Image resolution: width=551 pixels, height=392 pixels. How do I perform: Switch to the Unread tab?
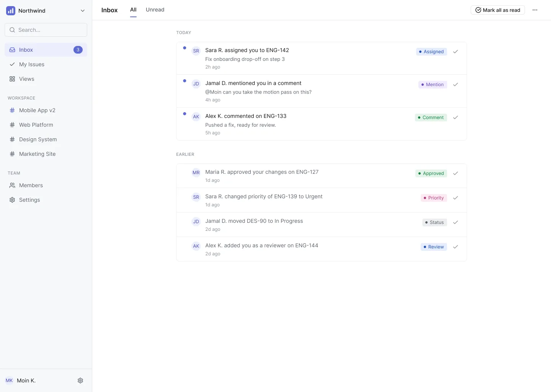(155, 10)
